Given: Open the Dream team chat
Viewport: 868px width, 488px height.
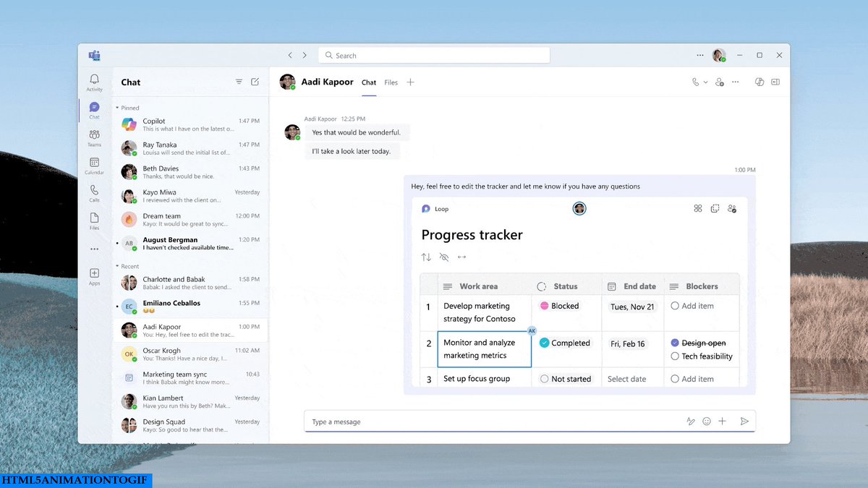Looking at the screenshot, I should (x=190, y=220).
